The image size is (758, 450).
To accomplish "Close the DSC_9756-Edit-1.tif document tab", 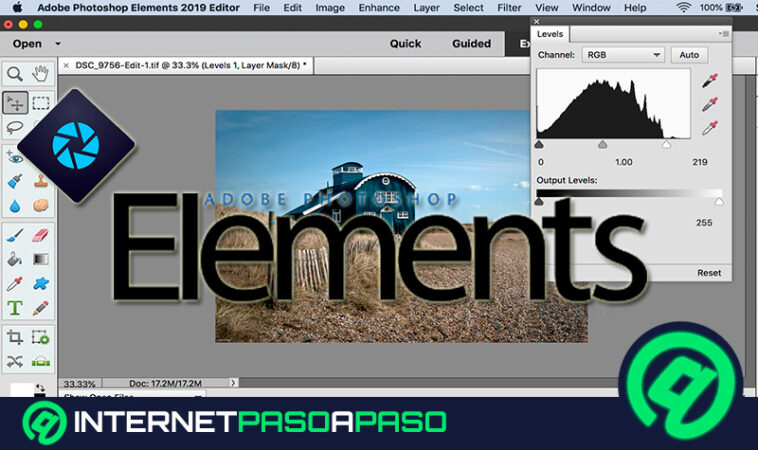I will 66,65.
